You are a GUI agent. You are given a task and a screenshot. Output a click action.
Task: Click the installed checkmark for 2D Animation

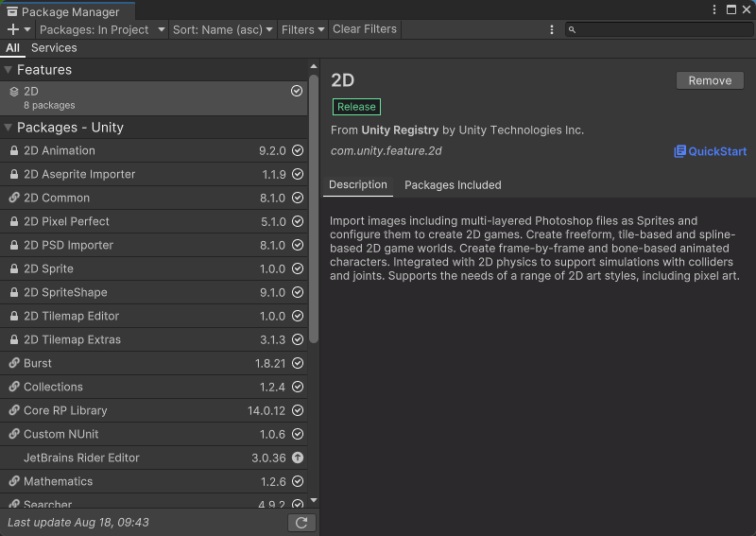tap(298, 150)
